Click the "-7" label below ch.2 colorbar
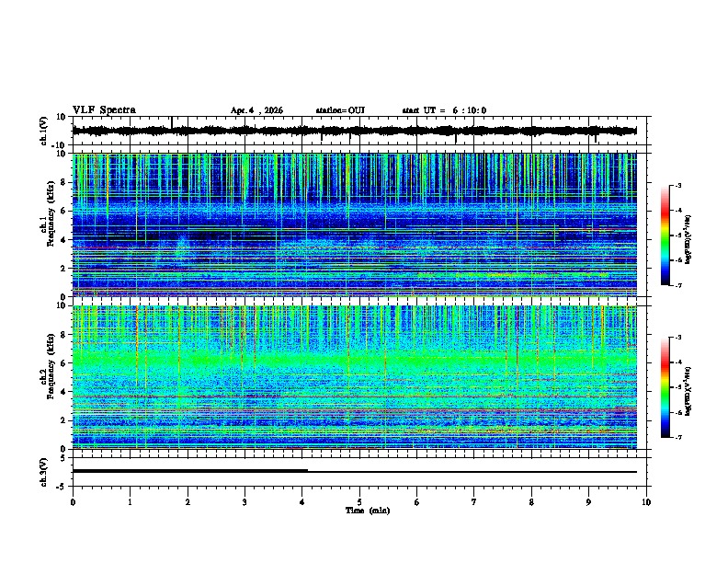Image resolution: width=728 pixels, height=563 pixels. [677, 438]
